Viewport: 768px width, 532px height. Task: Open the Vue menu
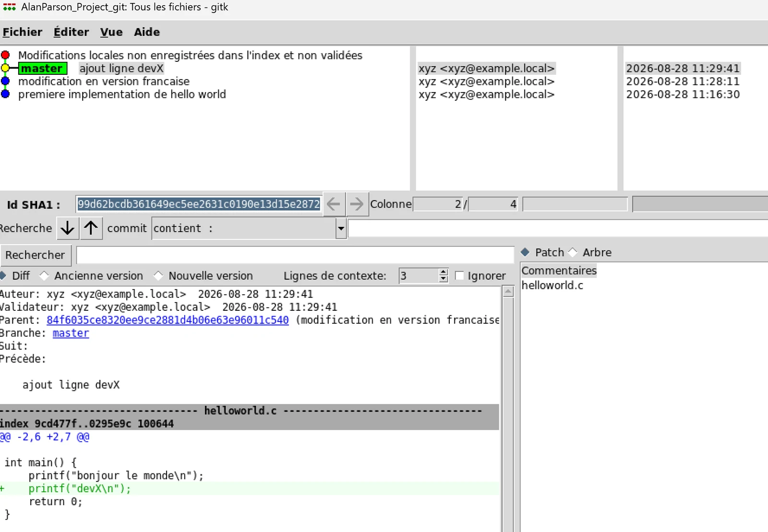(x=111, y=32)
